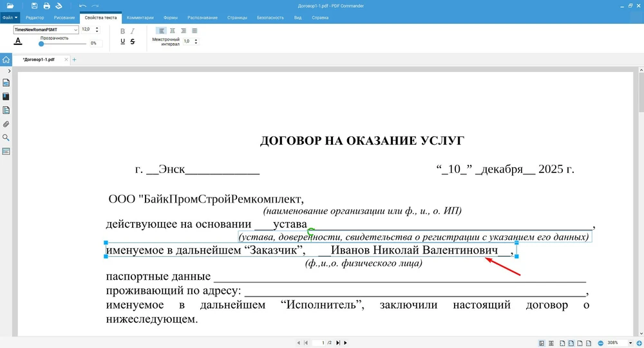Undo the last action
The height and width of the screenshot is (348, 644).
[x=82, y=6]
